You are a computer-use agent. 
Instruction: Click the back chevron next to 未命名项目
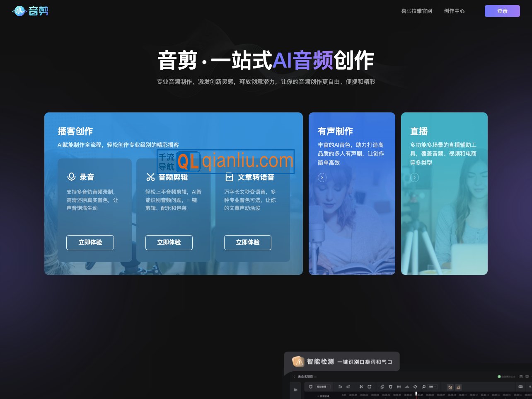point(294,377)
